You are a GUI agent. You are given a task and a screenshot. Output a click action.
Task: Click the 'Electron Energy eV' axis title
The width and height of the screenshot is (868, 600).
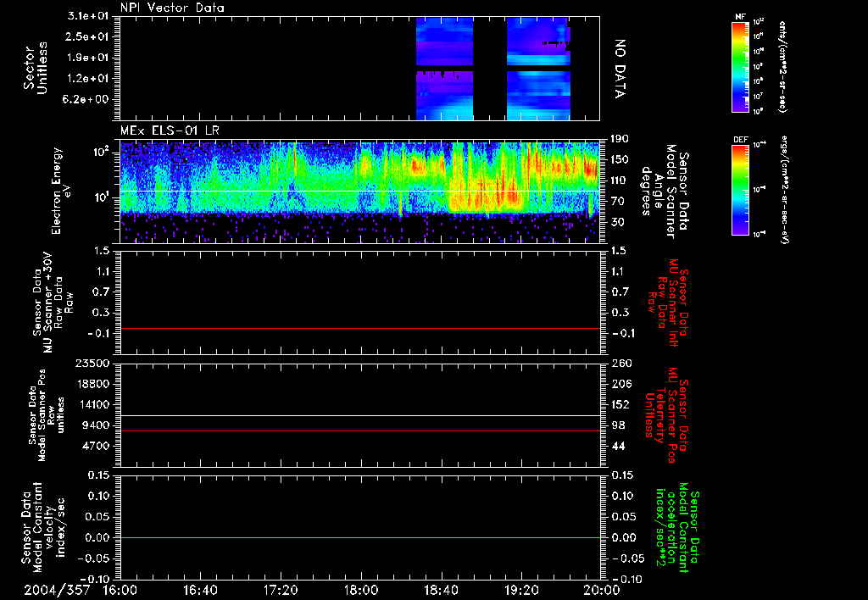click(63, 191)
